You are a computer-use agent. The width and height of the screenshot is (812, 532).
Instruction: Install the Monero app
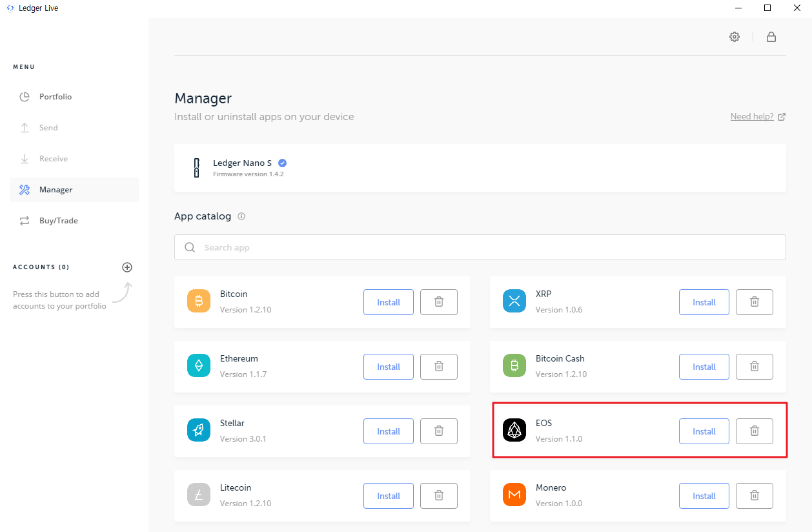[704, 496]
